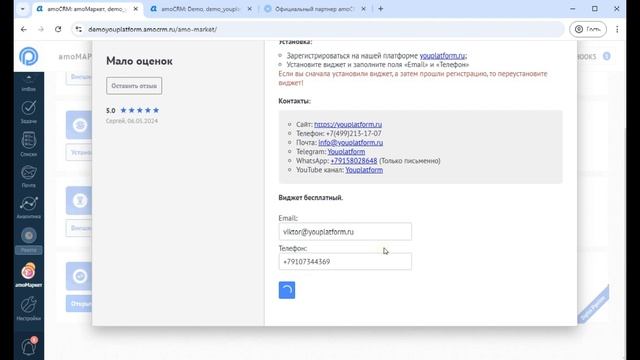Click reviewer name Sergey with date
This screenshot has width=640, height=360.
pos(131,121)
